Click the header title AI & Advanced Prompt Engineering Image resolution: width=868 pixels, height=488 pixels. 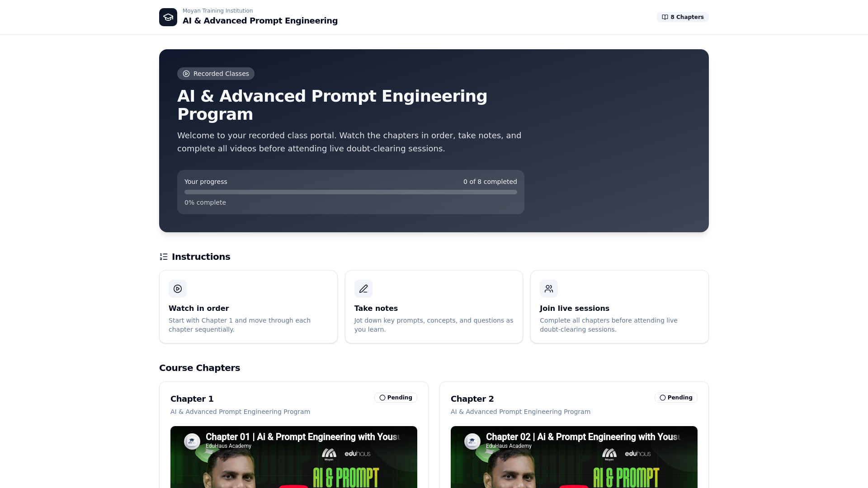pos(260,21)
